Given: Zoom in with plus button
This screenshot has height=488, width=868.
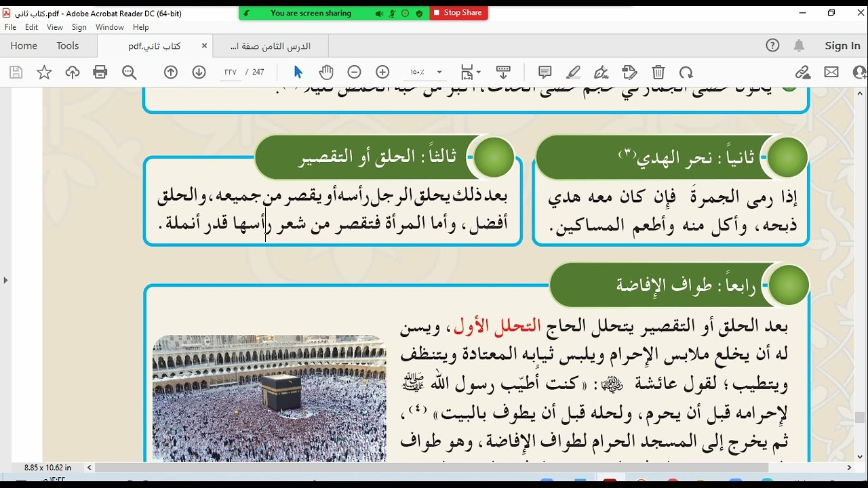Looking at the screenshot, I should (x=382, y=72).
